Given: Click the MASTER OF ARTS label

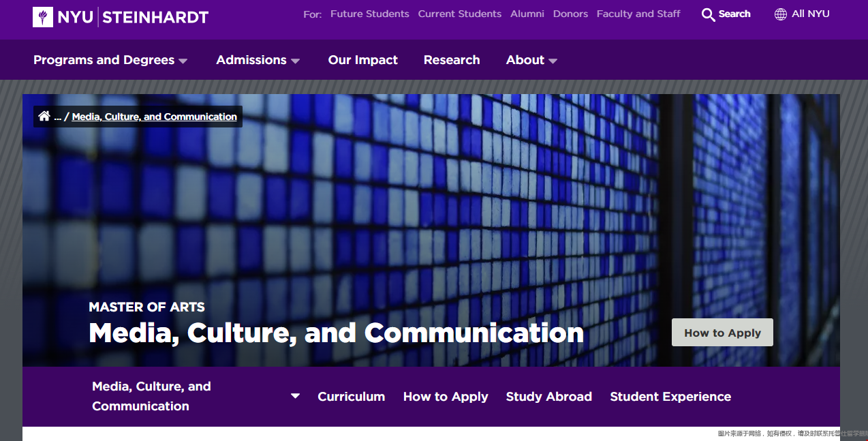Looking at the screenshot, I should tap(146, 307).
